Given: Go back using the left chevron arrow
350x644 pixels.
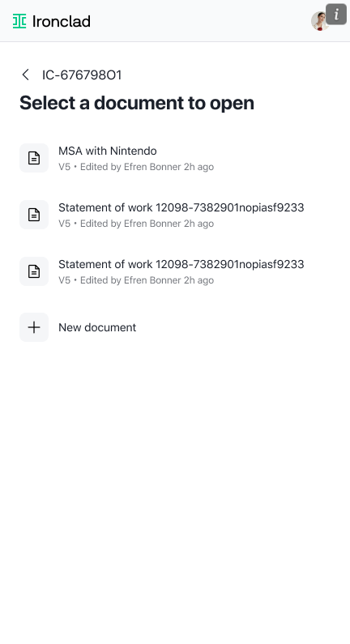Looking at the screenshot, I should pyautogui.click(x=25, y=75).
